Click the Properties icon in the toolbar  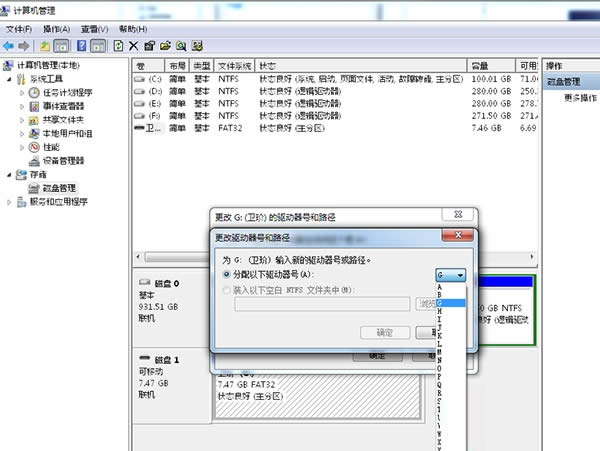pos(149,46)
